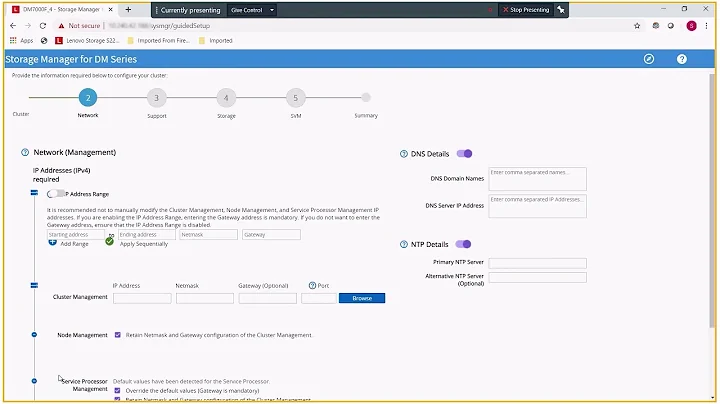The height and width of the screenshot is (404, 720).
Task: Collapse the Cluster Management section marker
Action: (x=34, y=286)
